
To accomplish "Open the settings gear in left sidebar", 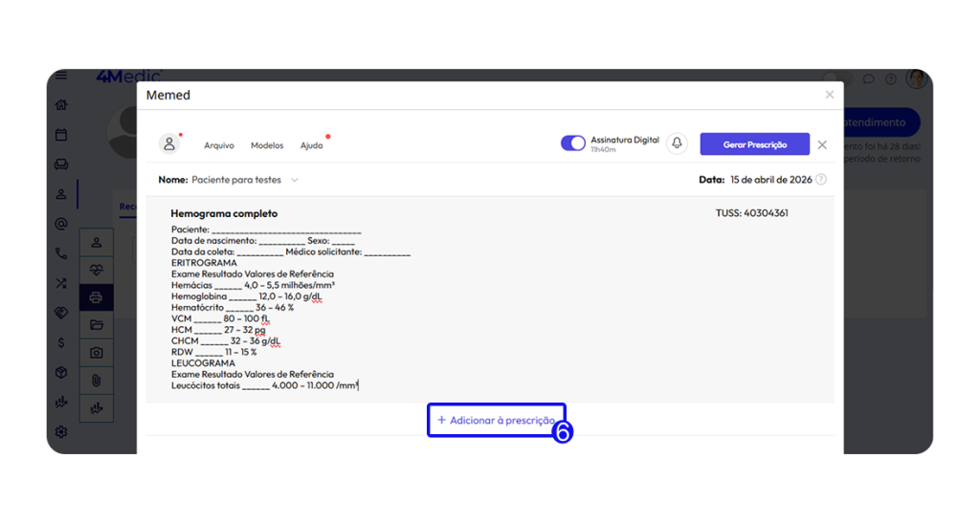I will tap(61, 431).
